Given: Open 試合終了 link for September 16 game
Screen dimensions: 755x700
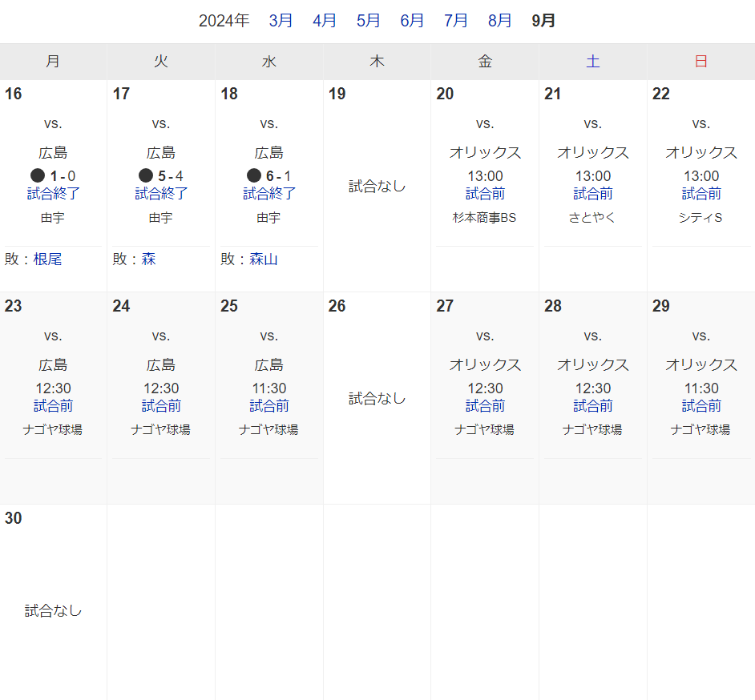Looking at the screenshot, I should point(54,193).
